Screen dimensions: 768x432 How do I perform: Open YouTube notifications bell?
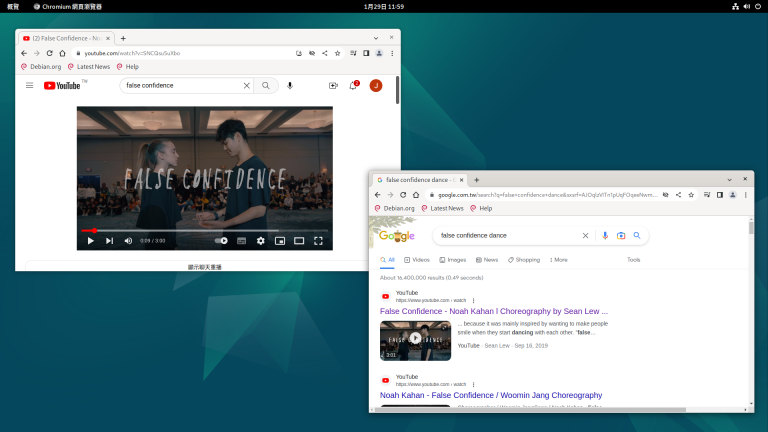[353, 86]
